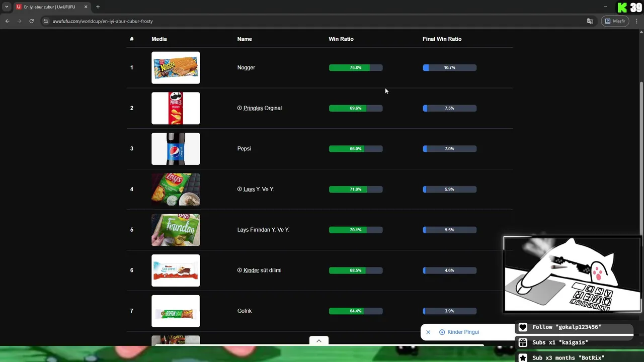Open the Kinder süt dilimi thumbnail

(176, 270)
